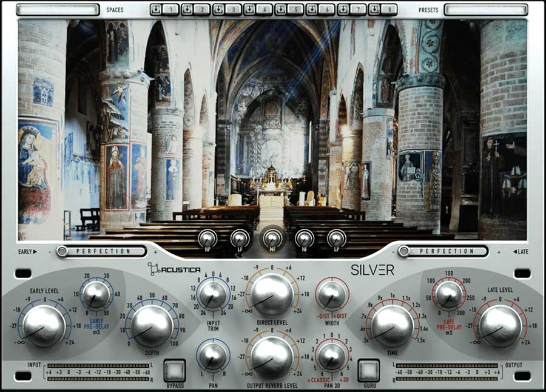Click the plus beside Late Perfection
Viewport: 546px width, 392px height.
pos(499,252)
